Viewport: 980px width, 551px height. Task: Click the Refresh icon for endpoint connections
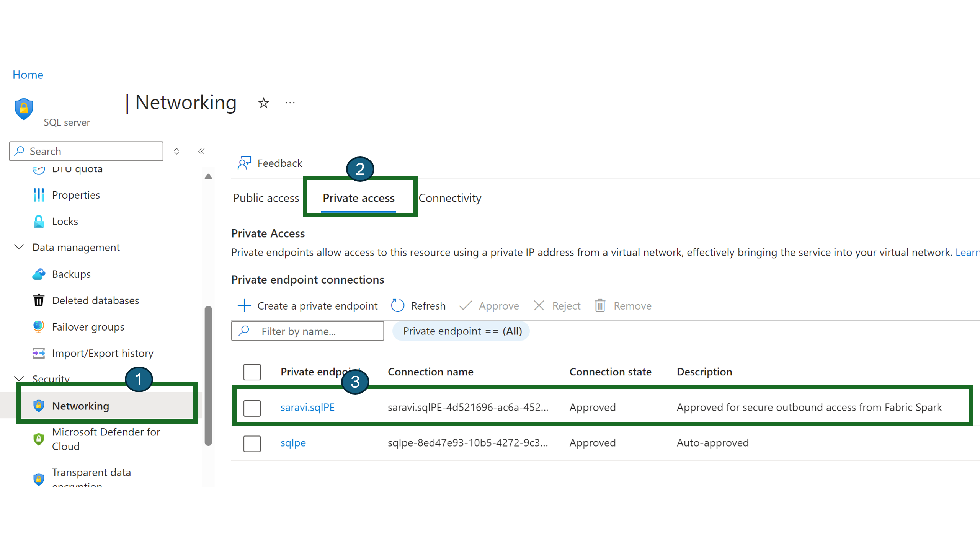tap(397, 305)
